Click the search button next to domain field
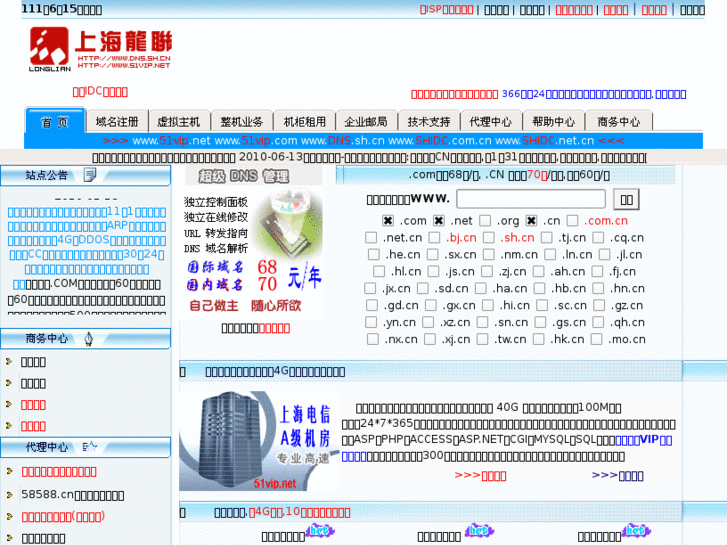Screen dimensions: 727x545 (x=626, y=199)
